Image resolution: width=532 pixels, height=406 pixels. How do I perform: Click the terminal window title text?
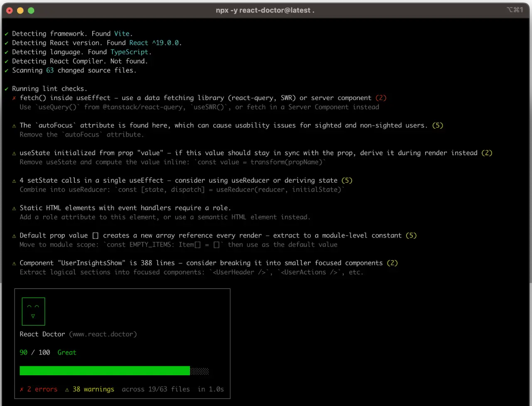click(265, 10)
